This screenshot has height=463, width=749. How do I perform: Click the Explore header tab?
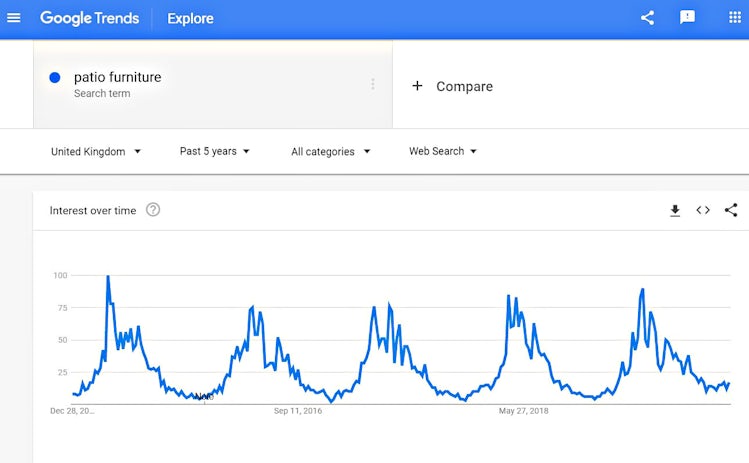coord(190,18)
